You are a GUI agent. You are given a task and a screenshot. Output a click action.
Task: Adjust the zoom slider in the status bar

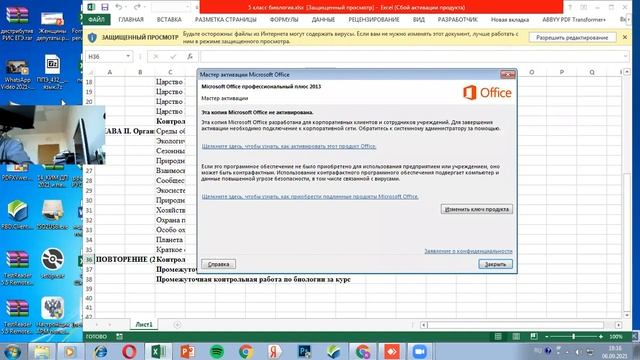coord(573,336)
